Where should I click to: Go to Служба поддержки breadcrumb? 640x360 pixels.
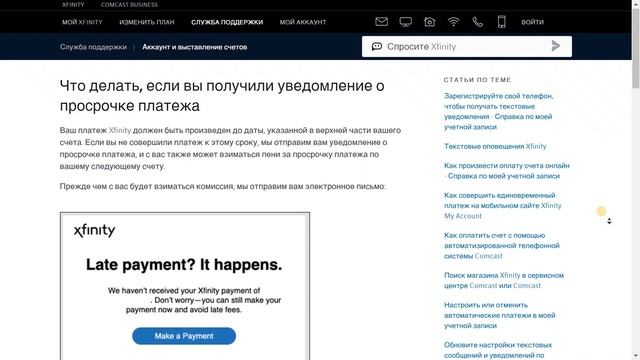pyautogui.click(x=93, y=47)
